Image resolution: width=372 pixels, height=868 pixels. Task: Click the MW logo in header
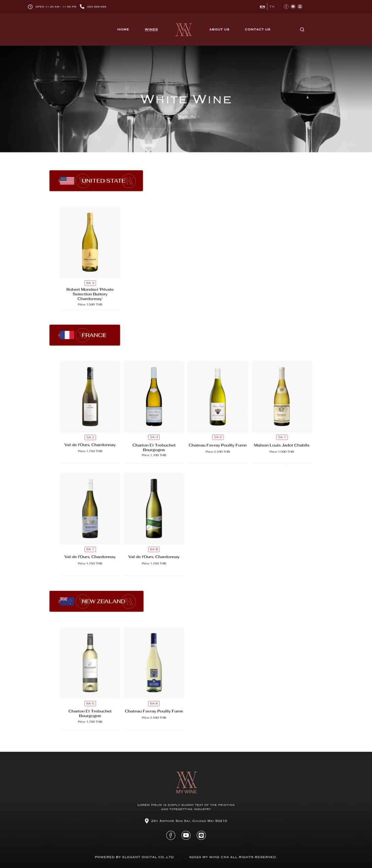(x=183, y=29)
